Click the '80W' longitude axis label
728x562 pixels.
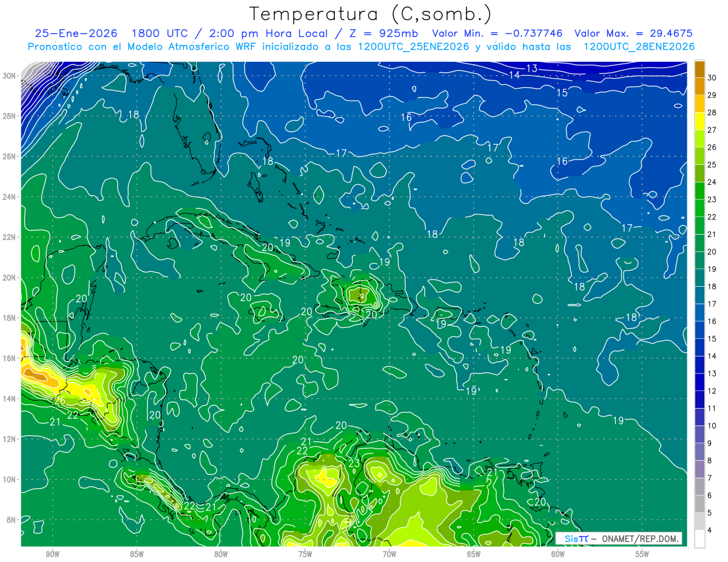(221, 554)
